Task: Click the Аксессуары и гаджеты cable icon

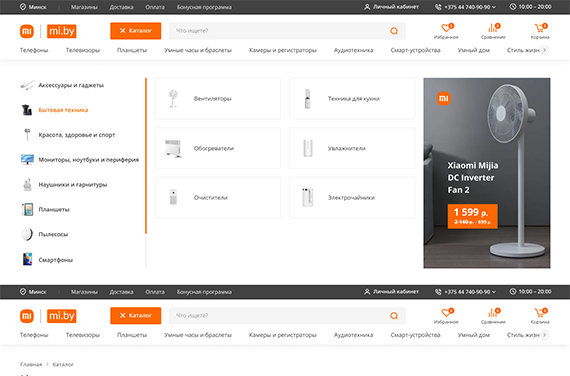Action: pyautogui.click(x=27, y=85)
